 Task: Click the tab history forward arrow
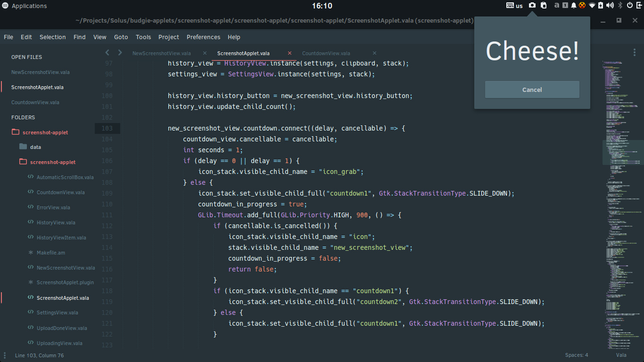pyautogui.click(x=120, y=53)
